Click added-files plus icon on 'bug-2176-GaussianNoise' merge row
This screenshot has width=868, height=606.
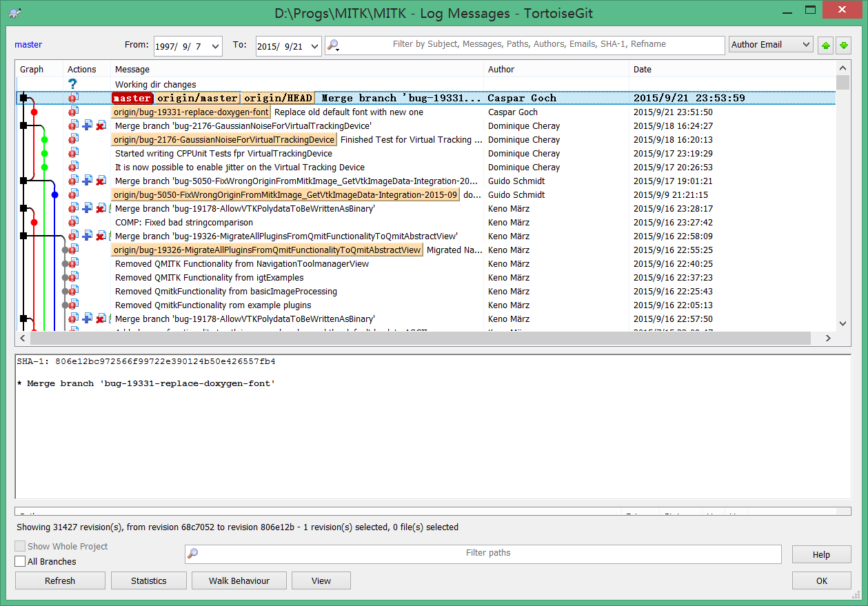(x=87, y=125)
